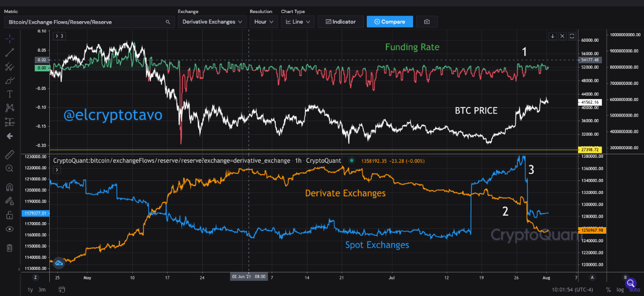Select the brush drawing tool

click(9, 81)
